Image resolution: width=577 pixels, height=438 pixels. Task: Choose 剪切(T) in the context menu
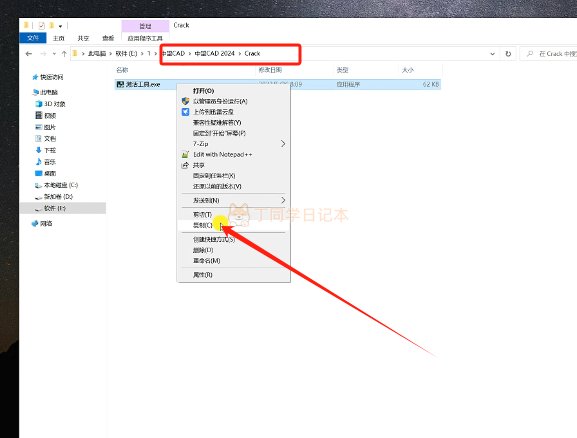tap(202, 214)
